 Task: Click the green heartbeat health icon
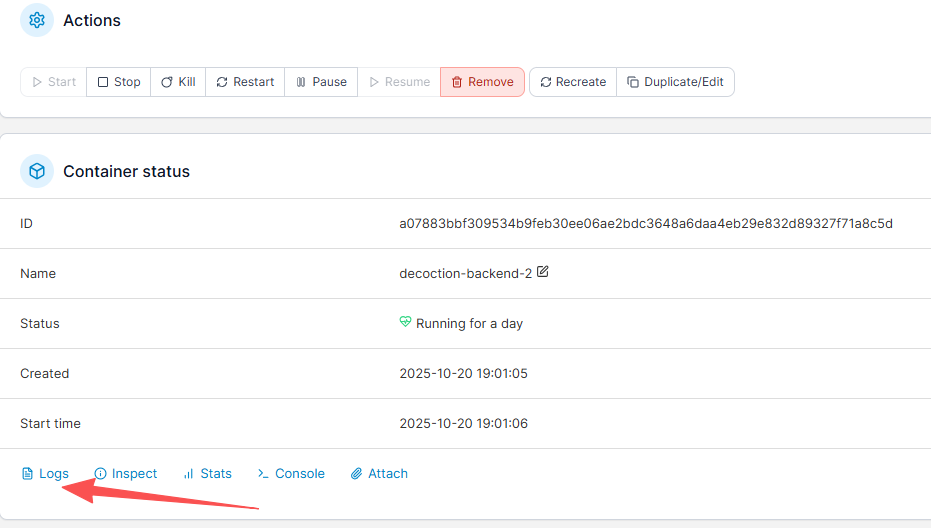tap(405, 322)
